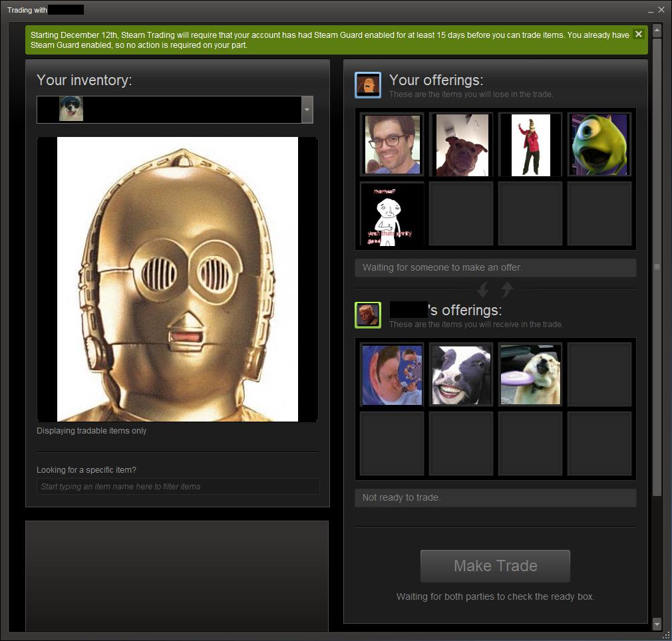The height and width of the screenshot is (641, 672).
Task: Inspect the distorted face item offered to you
Action: pyautogui.click(x=392, y=374)
